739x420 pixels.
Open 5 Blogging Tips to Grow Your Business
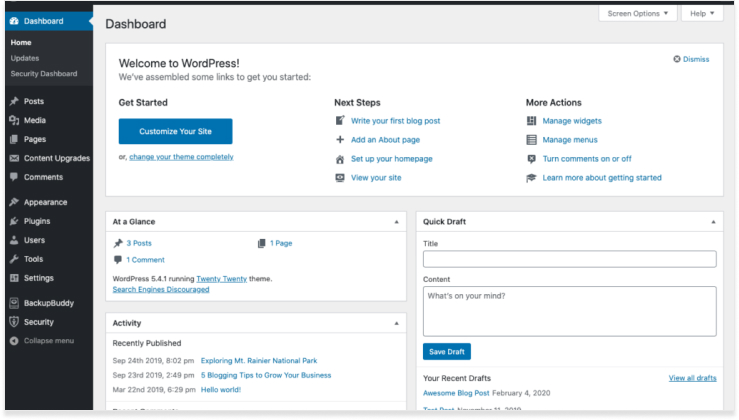pos(266,375)
